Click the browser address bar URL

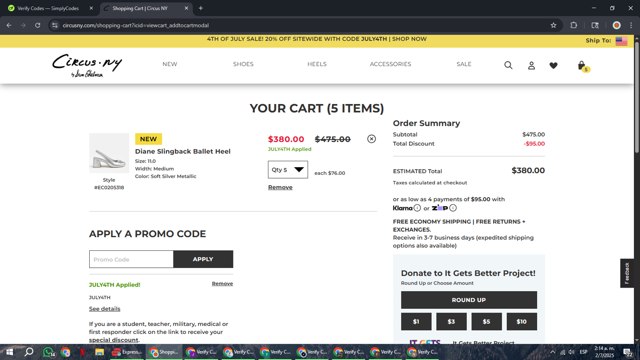136,25
